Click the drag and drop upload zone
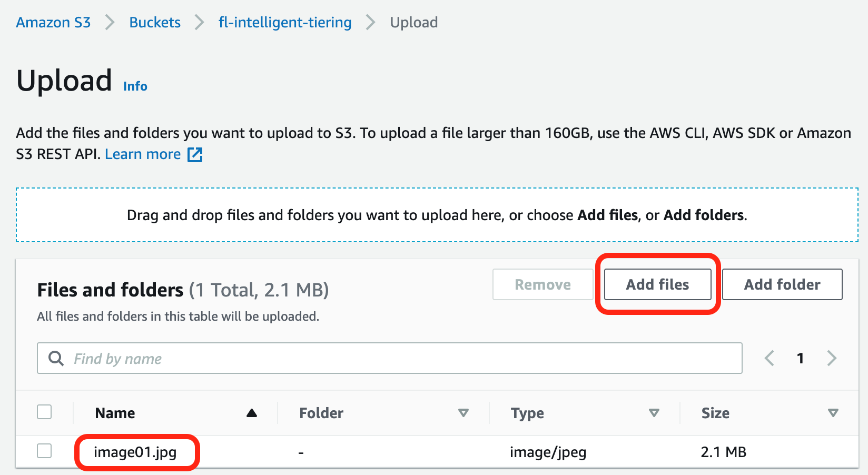Viewport: 868px width, 475px height. tap(437, 215)
